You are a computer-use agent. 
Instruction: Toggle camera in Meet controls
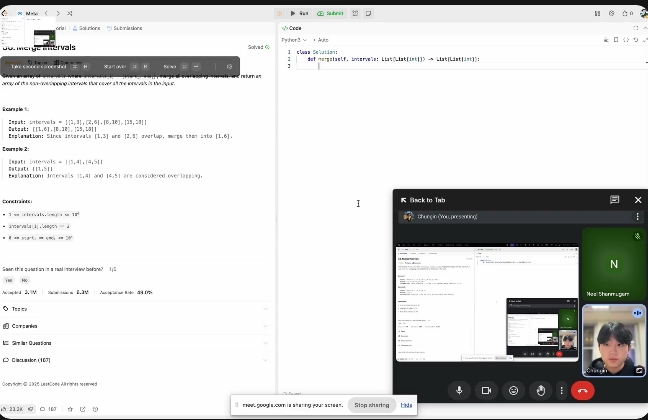click(486, 391)
